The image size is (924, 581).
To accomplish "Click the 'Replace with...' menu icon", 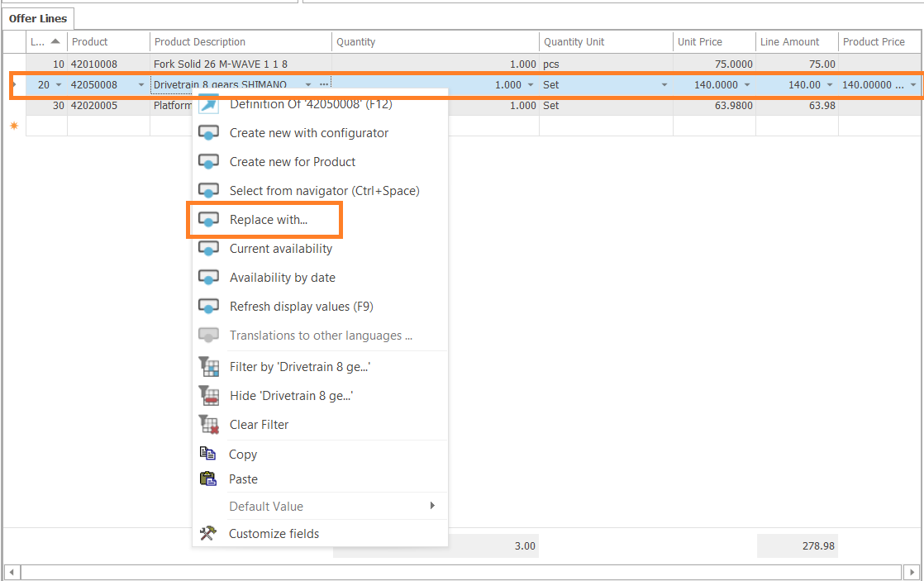I will (x=208, y=220).
